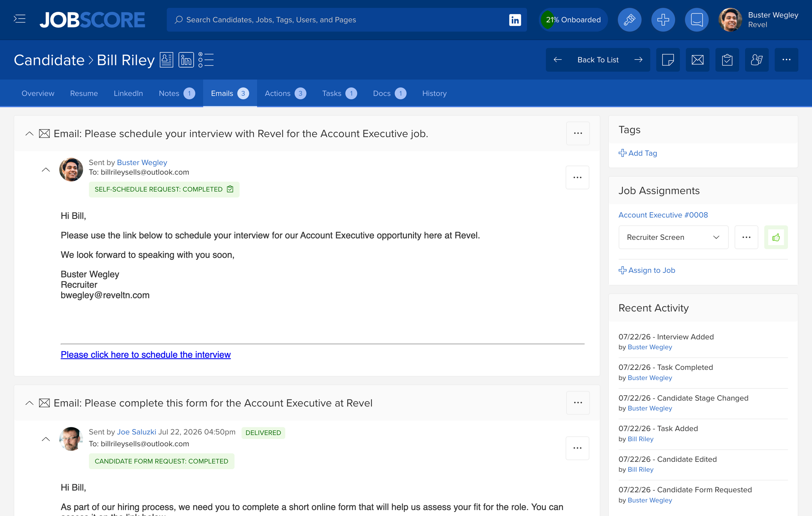812x516 pixels.
Task: Switch to the History tab
Action: (434, 93)
